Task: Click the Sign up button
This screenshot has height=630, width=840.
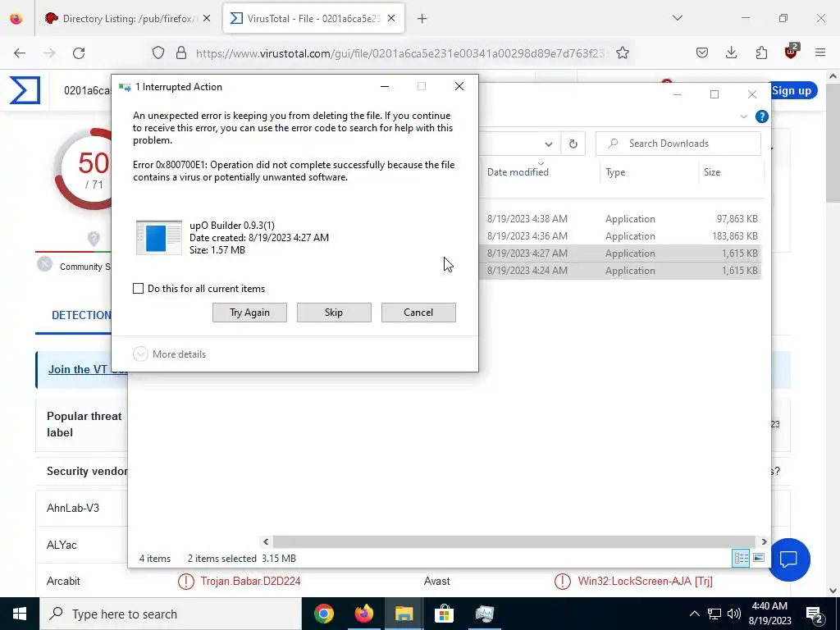Action: tap(793, 90)
